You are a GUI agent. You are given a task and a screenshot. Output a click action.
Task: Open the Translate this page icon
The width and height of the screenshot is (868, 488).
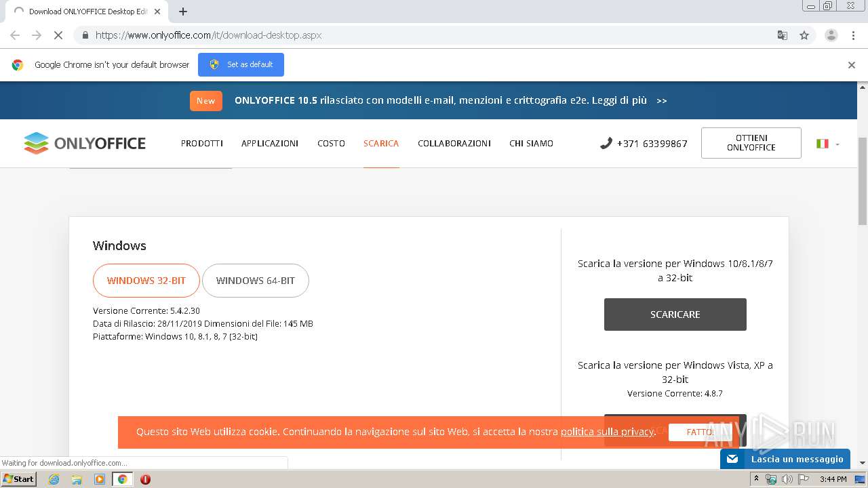pyautogui.click(x=782, y=35)
